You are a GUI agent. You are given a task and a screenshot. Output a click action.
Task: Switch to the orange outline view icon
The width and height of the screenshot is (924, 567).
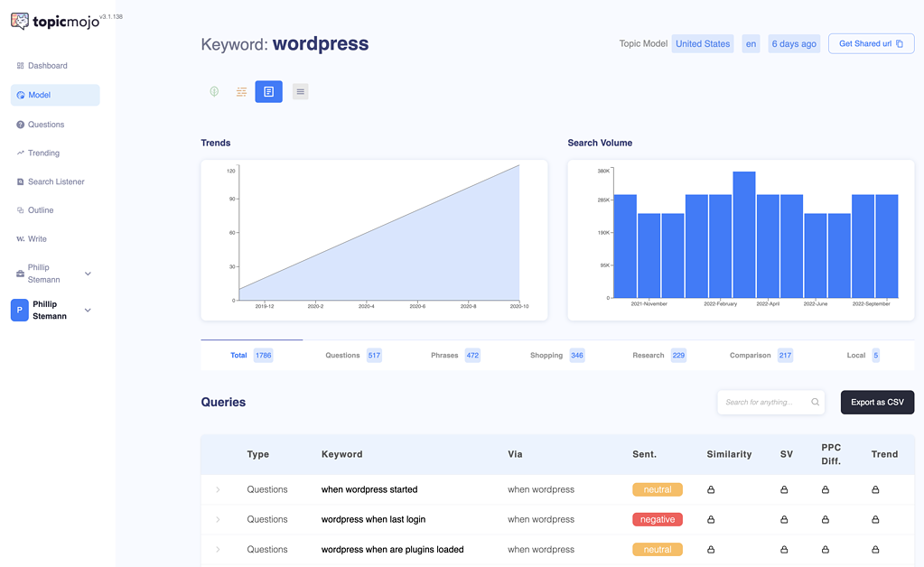point(241,91)
